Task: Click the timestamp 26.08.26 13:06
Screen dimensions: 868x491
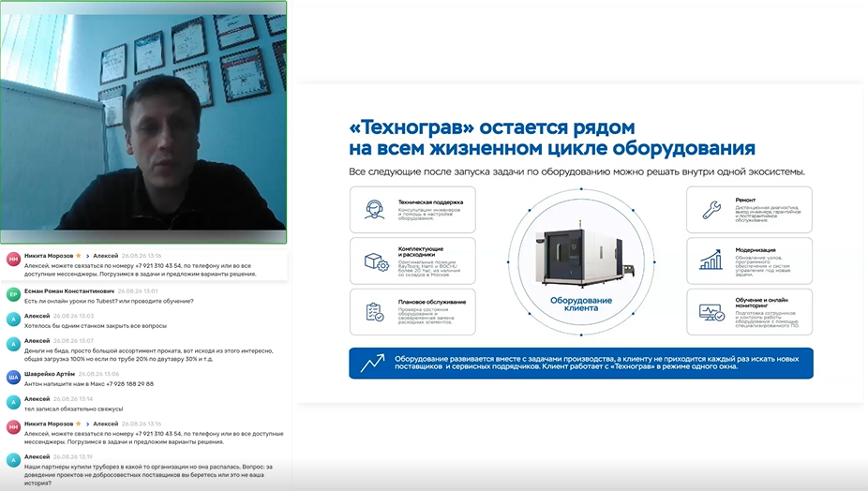Action: point(99,374)
